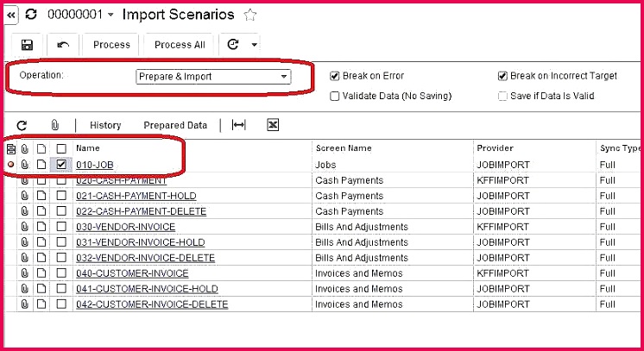Open the schedule button dropdown arrow
Screen dimensions: 644x351
click(x=254, y=45)
